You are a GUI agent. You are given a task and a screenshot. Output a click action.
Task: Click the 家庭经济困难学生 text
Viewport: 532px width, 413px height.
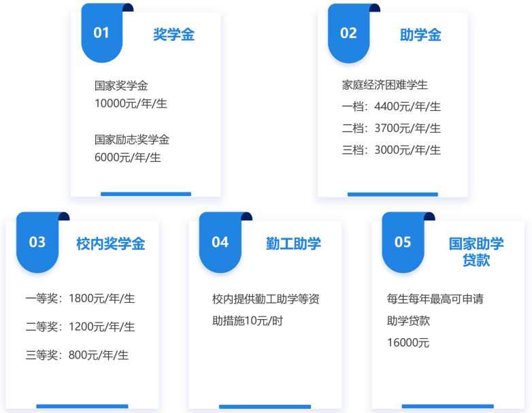point(384,85)
